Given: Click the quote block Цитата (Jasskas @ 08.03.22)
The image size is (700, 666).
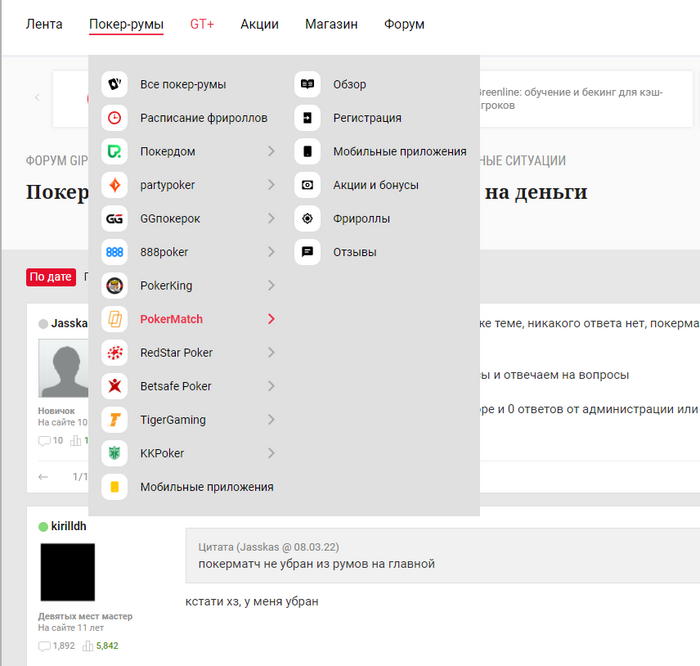Looking at the screenshot, I should tap(443, 556).
